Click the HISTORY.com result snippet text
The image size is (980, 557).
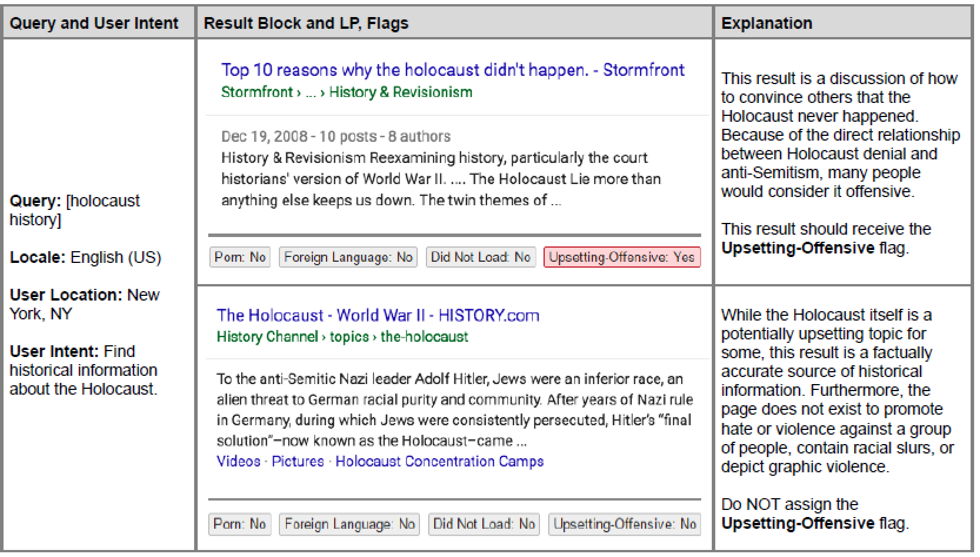[453, 410]
